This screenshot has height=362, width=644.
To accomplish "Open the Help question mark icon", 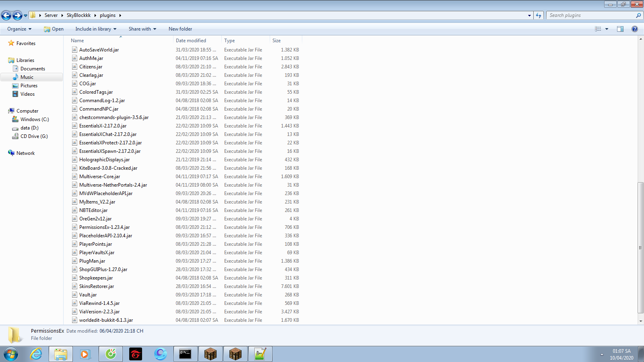I will tap(635, 29).
